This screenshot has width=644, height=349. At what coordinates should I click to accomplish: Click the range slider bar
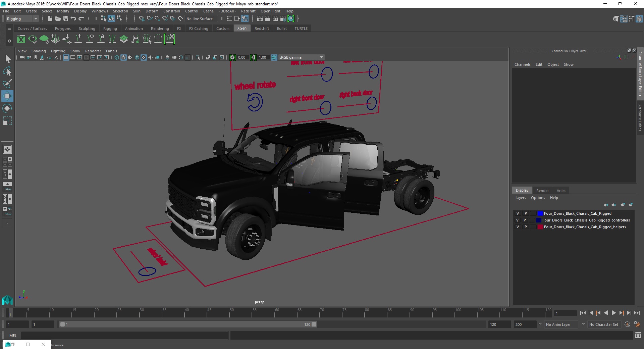[188, 325]
